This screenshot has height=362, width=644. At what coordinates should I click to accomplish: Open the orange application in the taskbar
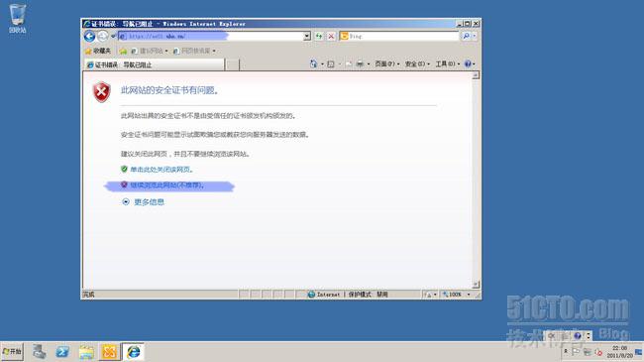(x=109, y=352)
